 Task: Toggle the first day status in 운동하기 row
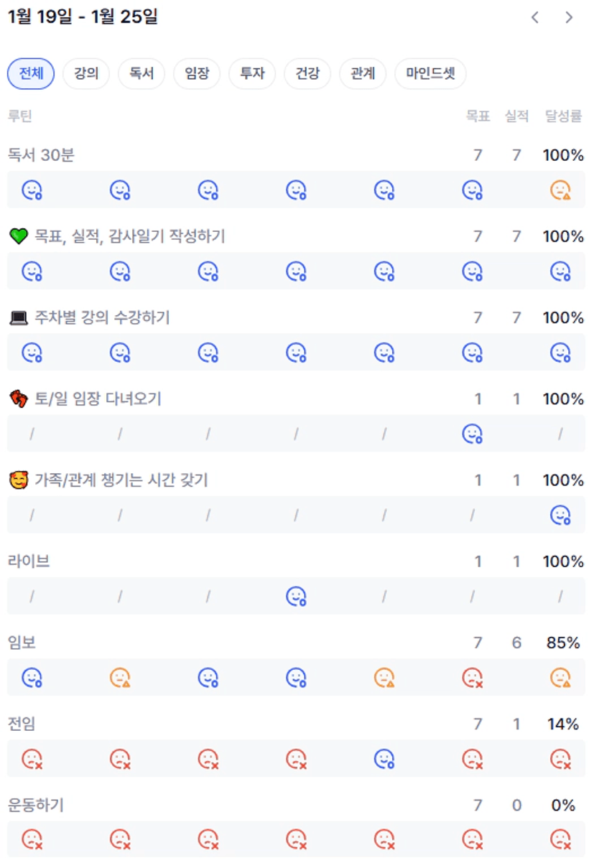tap(32, 839)
